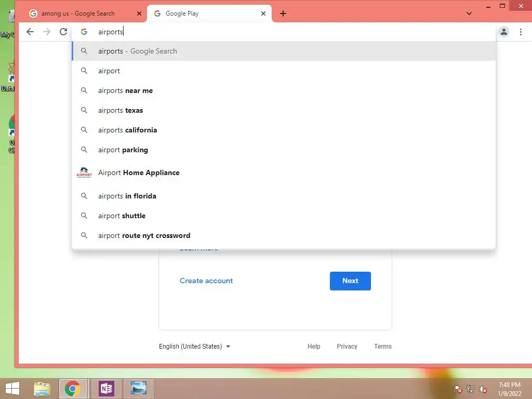Open the Windows Start button
This screenshot has height=399, width=532.
click(12, 389)
